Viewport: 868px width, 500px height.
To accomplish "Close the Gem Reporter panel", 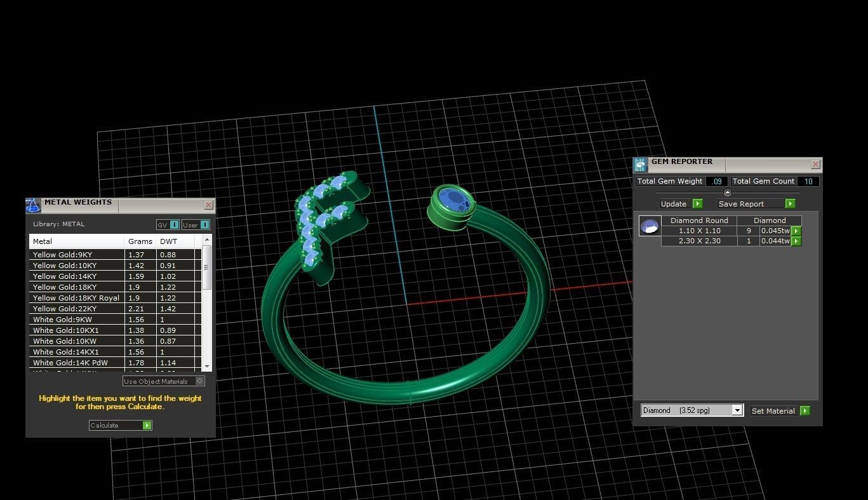I will (815, 165).
